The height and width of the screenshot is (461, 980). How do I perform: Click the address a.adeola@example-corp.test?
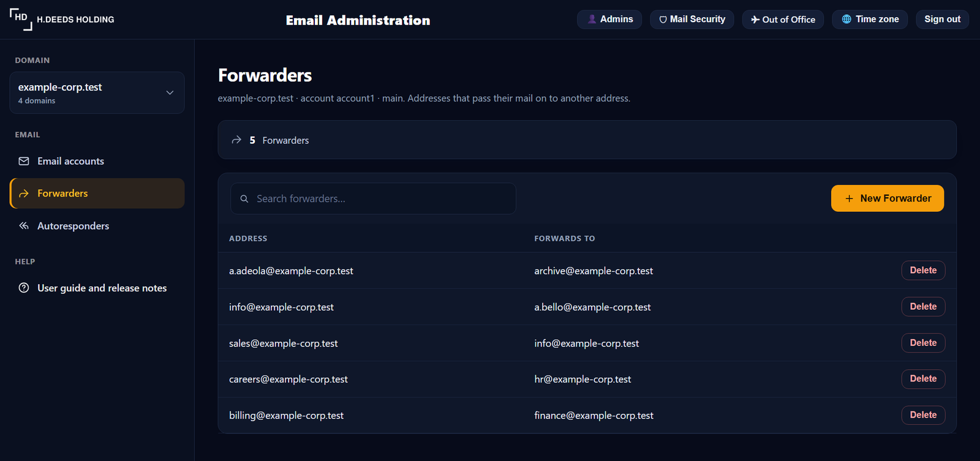pyautogui.click(x=291, y=271)
